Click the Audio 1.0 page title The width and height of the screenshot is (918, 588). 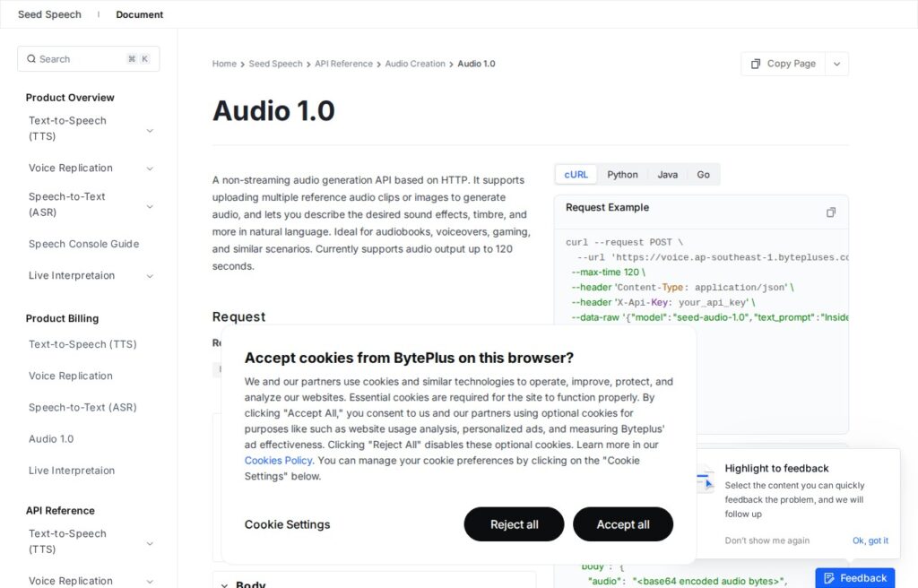pos(273,110)
